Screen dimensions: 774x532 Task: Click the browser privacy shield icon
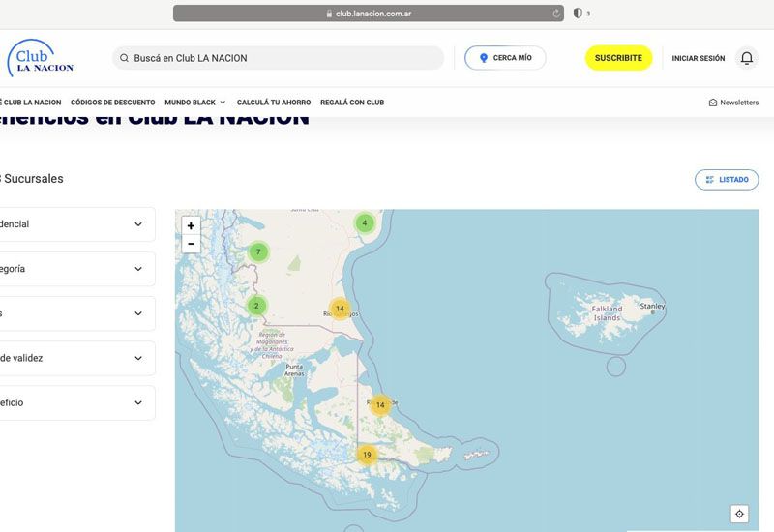coord(578,14)
